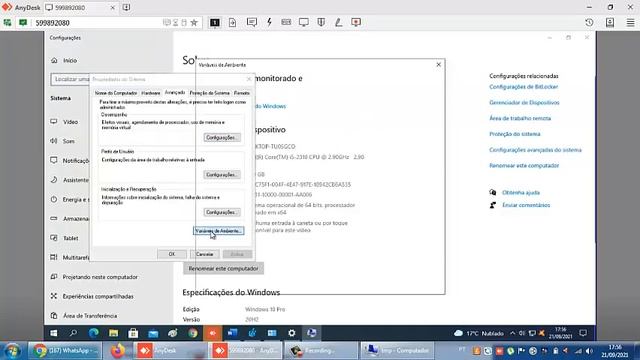Close the Variáveis de Ambiente window

[438, 64]
